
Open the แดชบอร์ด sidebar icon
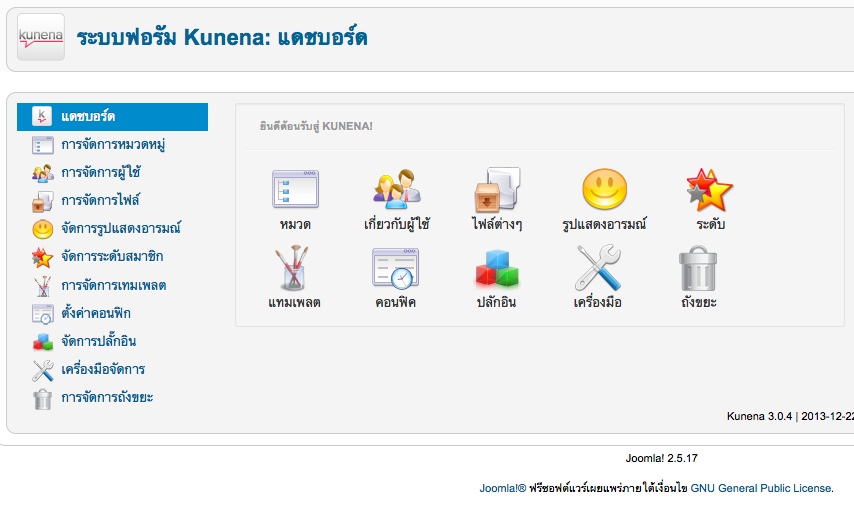[42, 116]
